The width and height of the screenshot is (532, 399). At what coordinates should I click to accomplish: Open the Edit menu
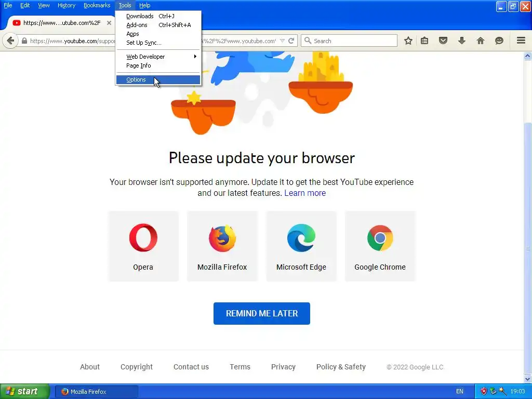25,5
